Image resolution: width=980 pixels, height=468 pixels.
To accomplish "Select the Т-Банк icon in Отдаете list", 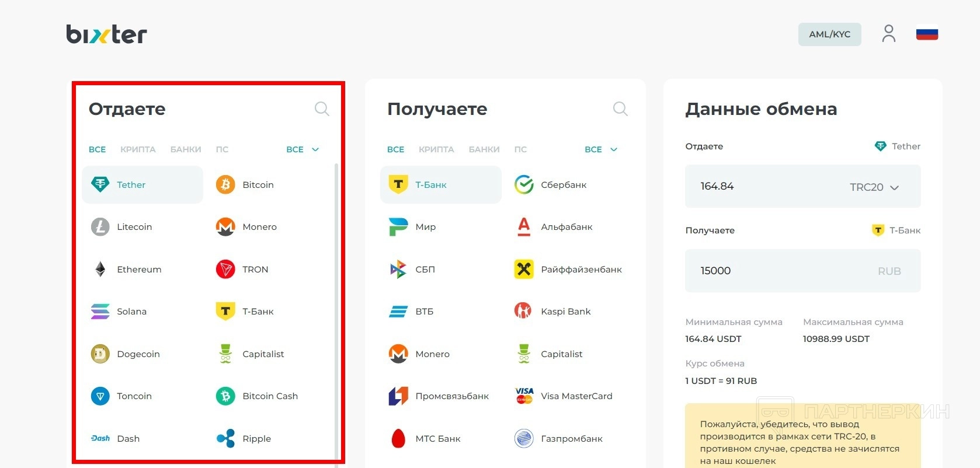I will [x=225, y=312].
